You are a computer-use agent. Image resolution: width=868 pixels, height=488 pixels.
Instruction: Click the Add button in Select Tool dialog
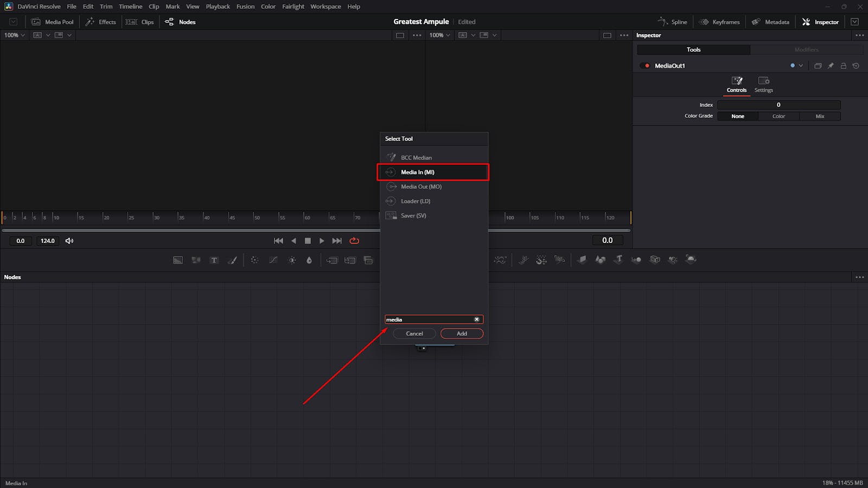tap(461, 333)
